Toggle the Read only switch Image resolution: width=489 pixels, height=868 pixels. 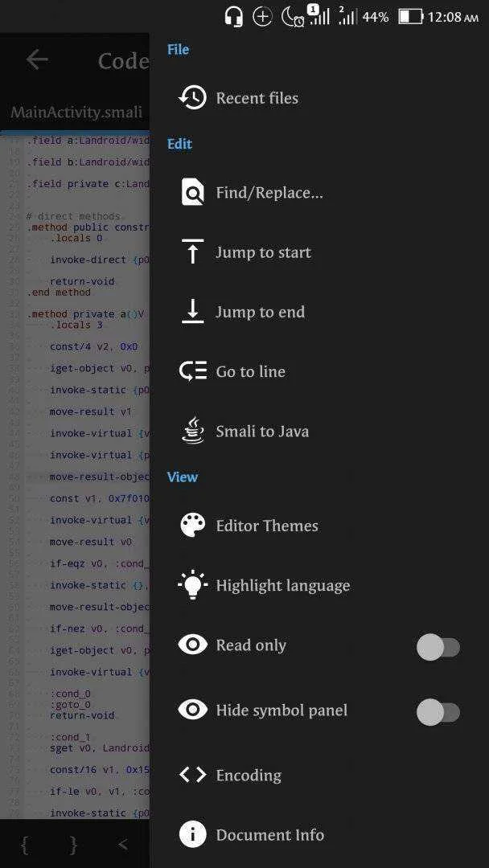coord(438,647)
